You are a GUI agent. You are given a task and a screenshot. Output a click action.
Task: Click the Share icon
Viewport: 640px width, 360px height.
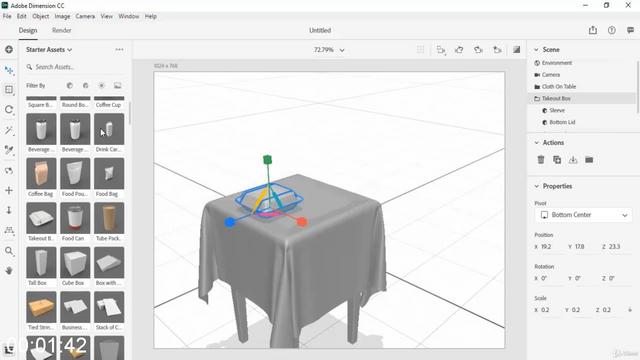(x=593, y=30)
